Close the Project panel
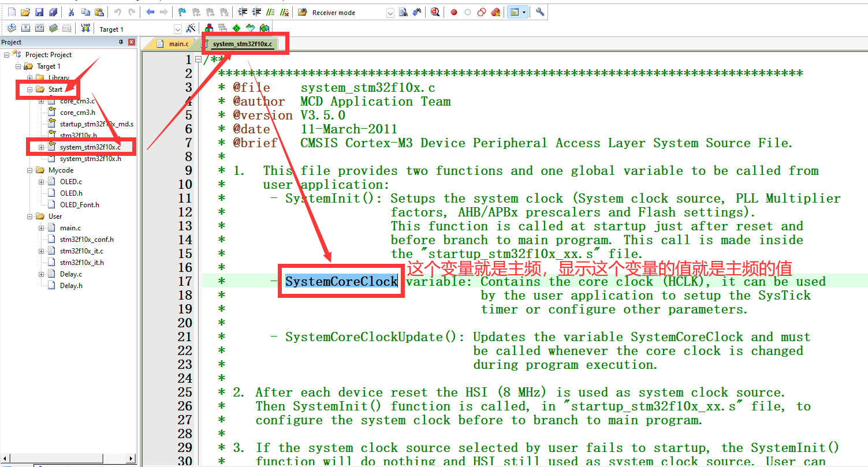This screenshot has width=868, height=467. pyautogui.click(x=132, y=42)
